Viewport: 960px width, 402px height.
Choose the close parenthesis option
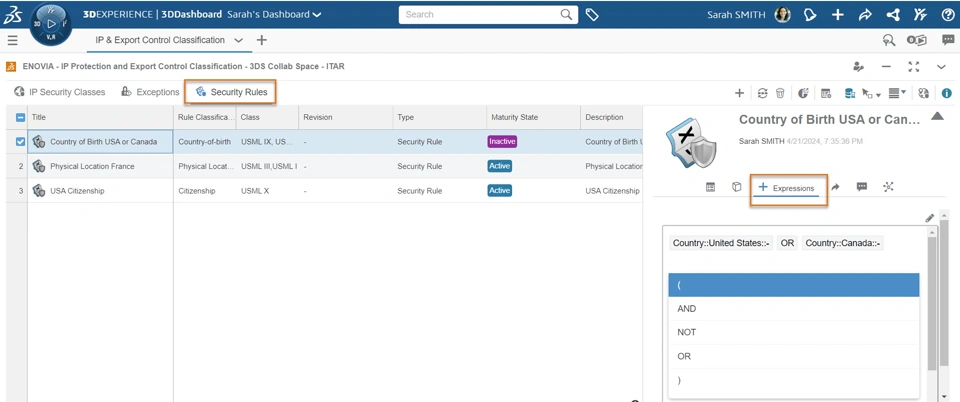pos(794,380)
